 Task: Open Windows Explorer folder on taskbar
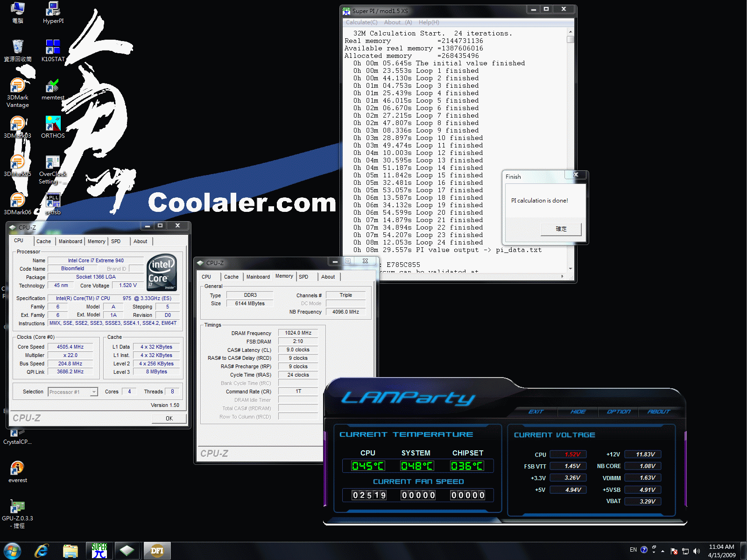click(70, 551)
